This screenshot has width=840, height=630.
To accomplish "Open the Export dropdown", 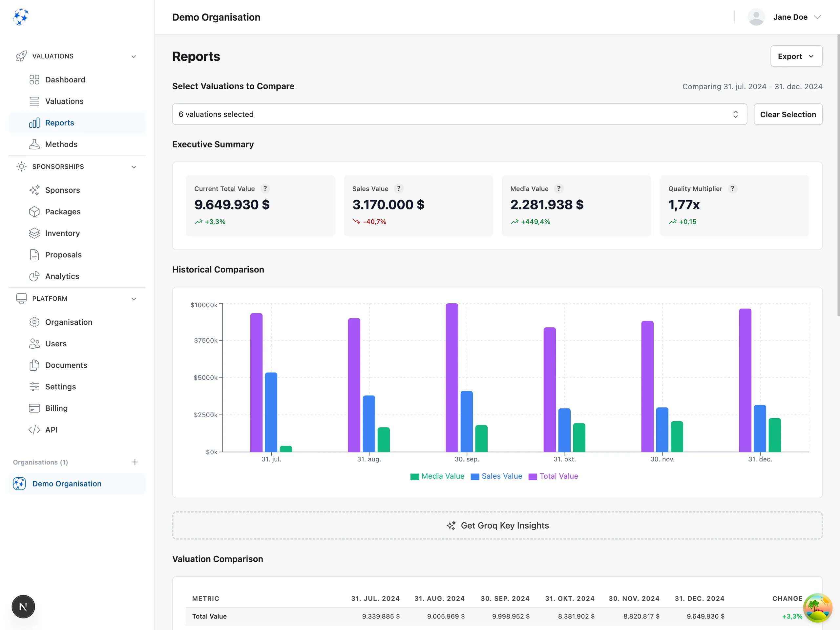I will pyautogui.click(x=796, y=56).
